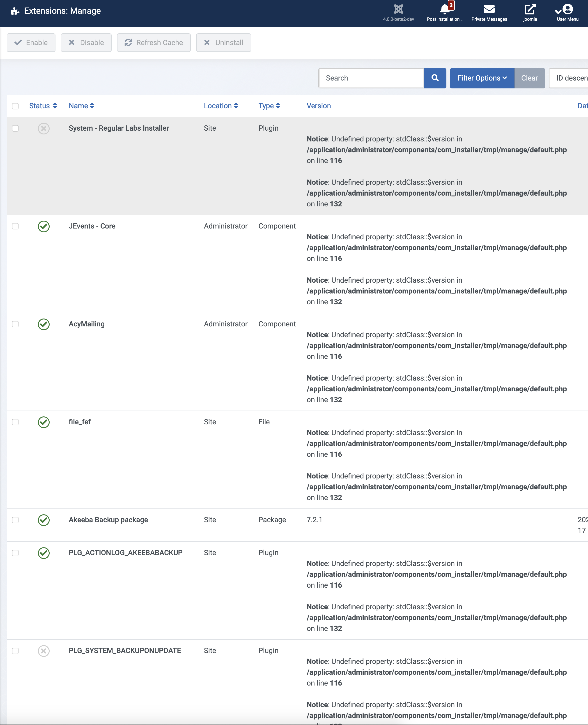The height and width of the screenshot is (725, 588).
Task: Sort table by Name column
Action: coord(81,106)
